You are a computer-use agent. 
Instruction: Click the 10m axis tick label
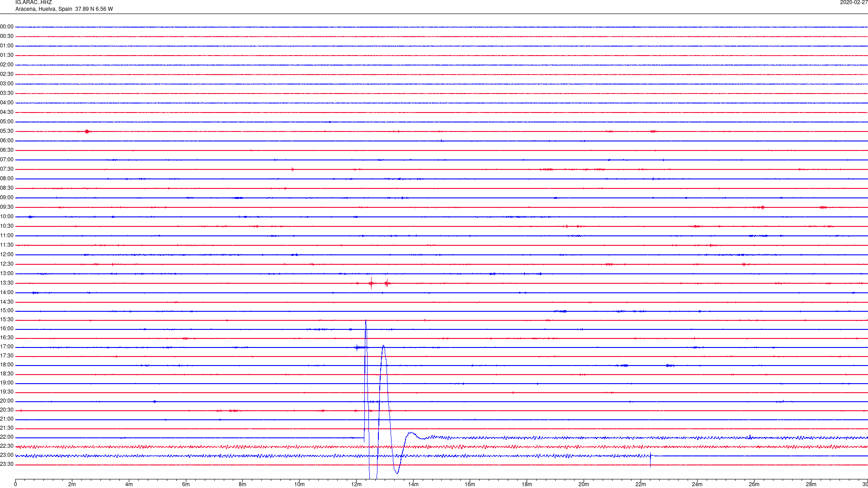[x=299, y=484]
